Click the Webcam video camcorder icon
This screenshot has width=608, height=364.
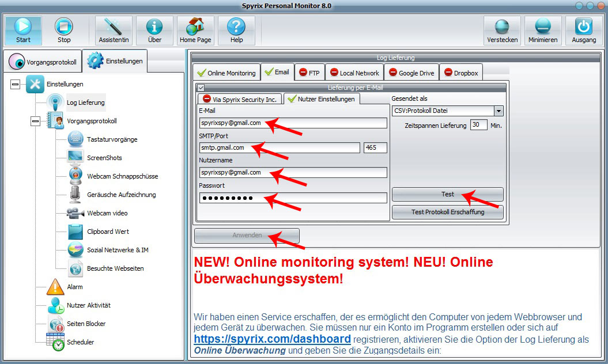coord(75,213)
